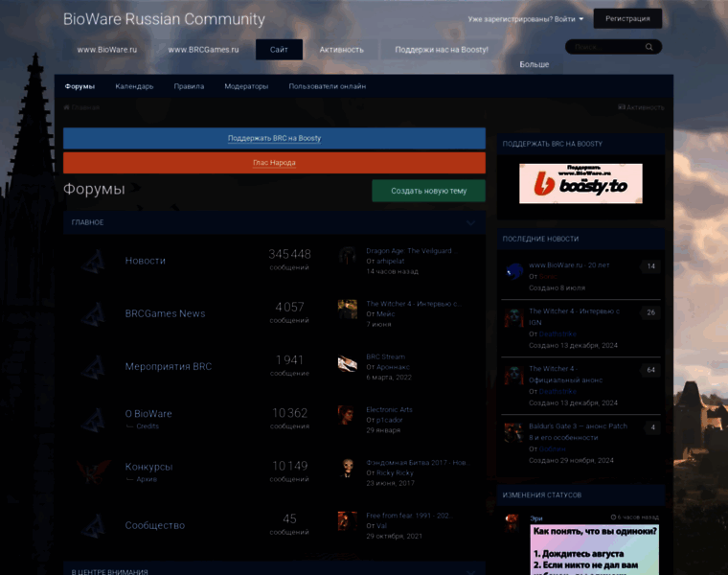Click Поддержать BRC на Boosty banner

(x=274, y=138)
